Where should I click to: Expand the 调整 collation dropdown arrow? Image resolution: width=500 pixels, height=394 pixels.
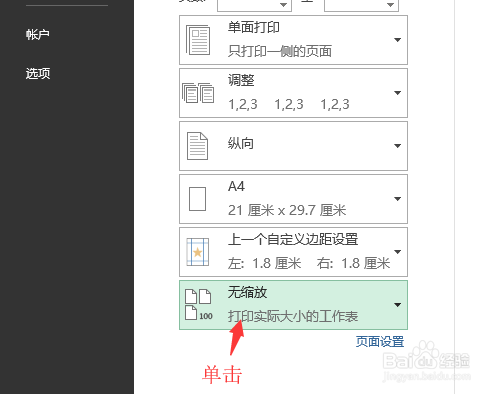click(397, 93)
